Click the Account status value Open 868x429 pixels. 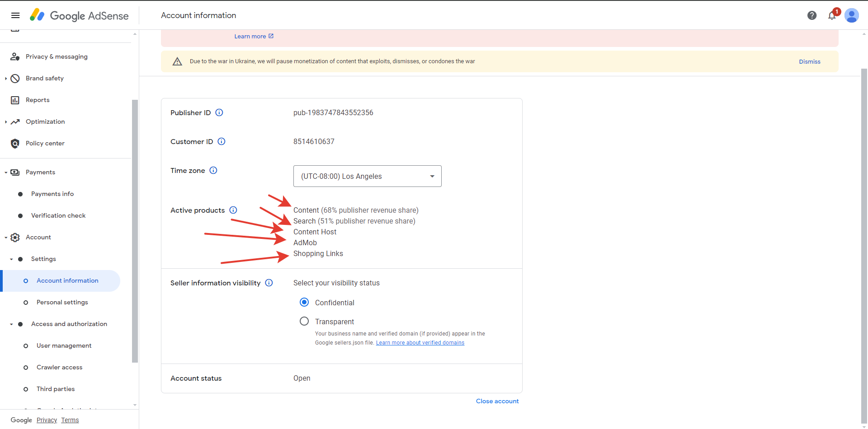point(302,378)
